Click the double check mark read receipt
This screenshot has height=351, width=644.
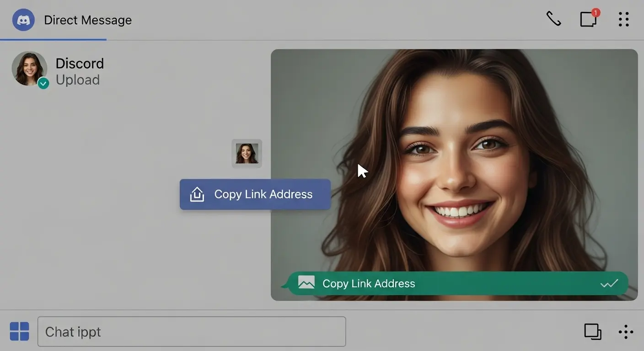click(609, 284)
